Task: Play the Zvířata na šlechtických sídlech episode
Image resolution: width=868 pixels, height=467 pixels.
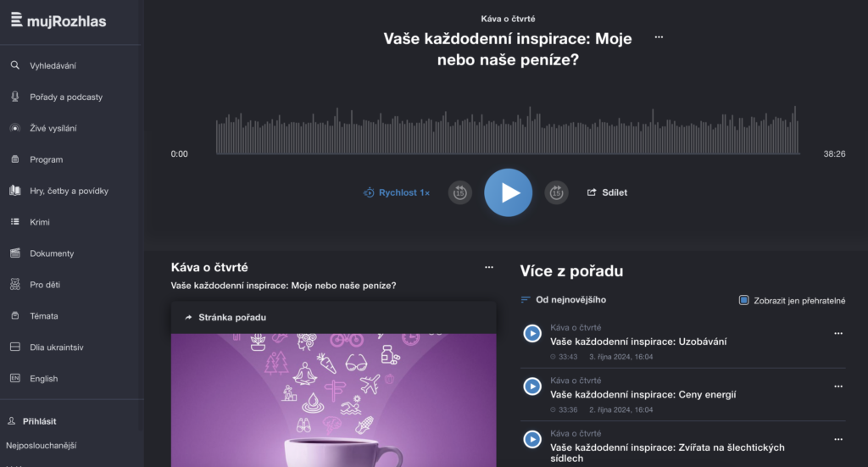Action: (x=532, y=439)
